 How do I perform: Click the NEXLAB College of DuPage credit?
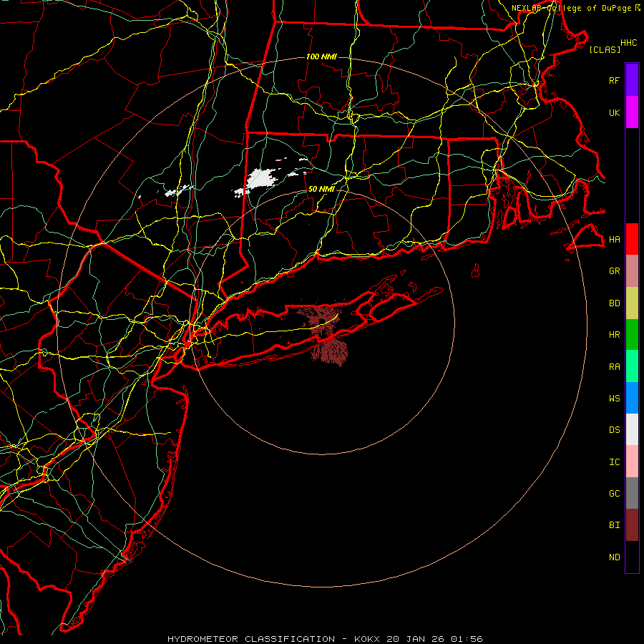point(575,8)
